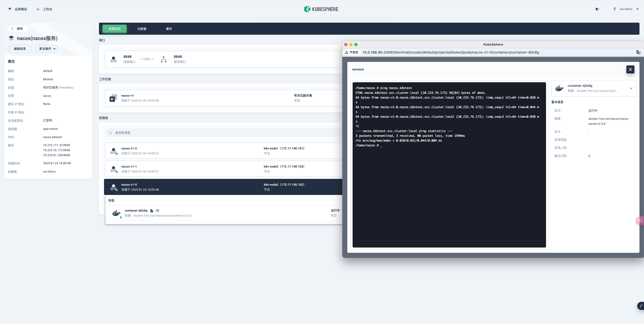
Task: Go back to 服务 list
Action: (x=17, y=29)
